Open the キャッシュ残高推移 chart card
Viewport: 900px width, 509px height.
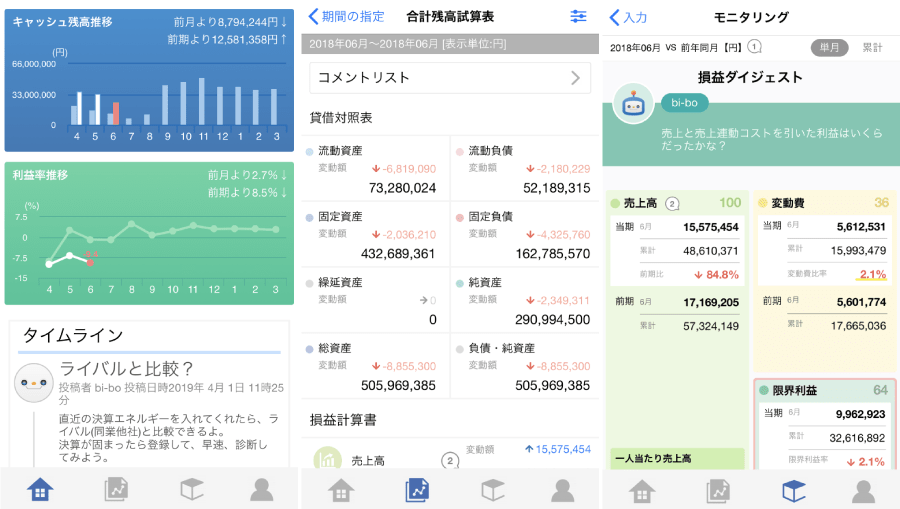pos(149,80)
